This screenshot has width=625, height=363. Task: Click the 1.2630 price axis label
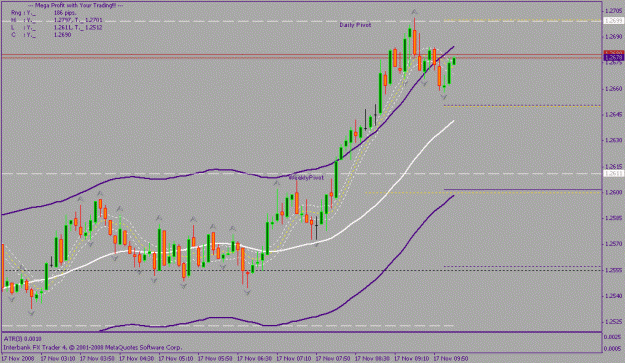tap(613, 140)
